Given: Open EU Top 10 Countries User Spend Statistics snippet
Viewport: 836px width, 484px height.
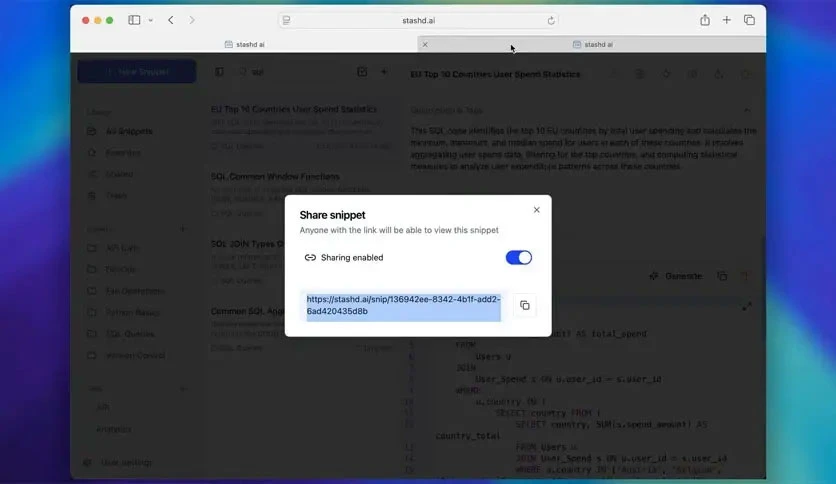Looking at the screenshot, I should (301, 127).
